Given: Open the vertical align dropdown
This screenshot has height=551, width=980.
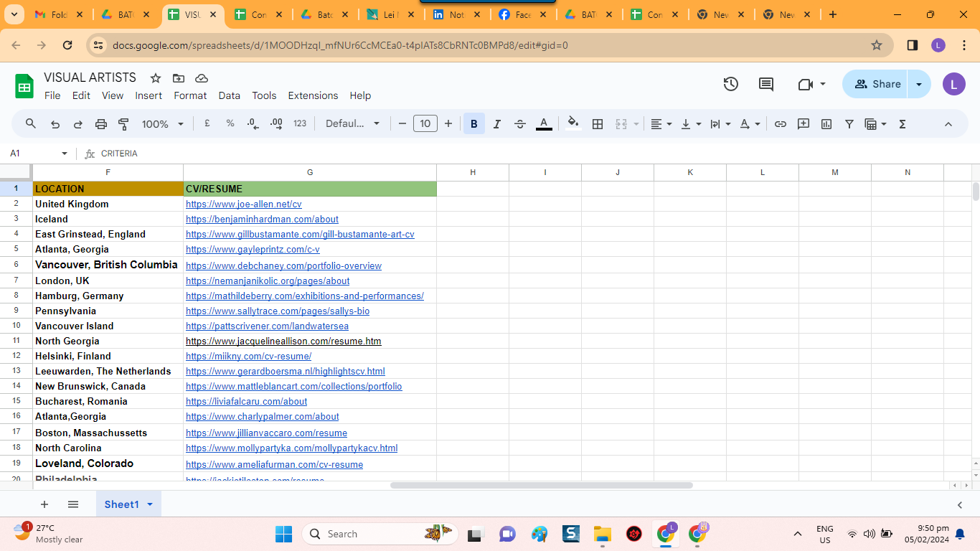Looking at the screenshot, I should [690, 124].
